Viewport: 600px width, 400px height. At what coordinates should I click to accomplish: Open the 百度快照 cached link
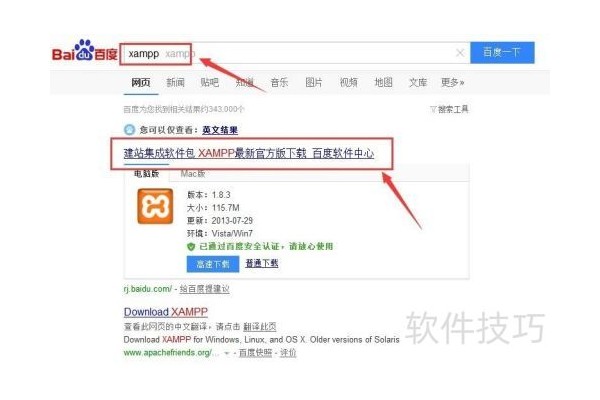pyautogui.click(x=255, y=353)
